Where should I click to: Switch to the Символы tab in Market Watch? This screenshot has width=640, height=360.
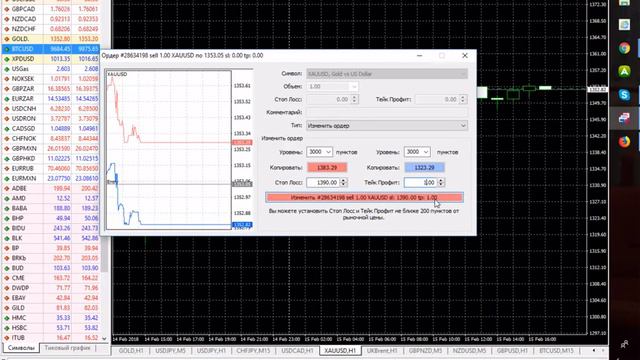pos(21,348)
